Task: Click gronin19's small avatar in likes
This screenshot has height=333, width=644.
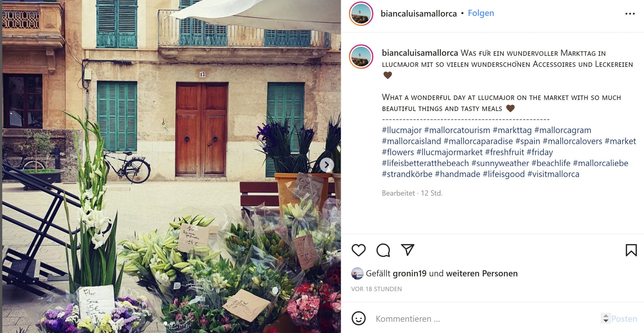Action: point(357,274)
